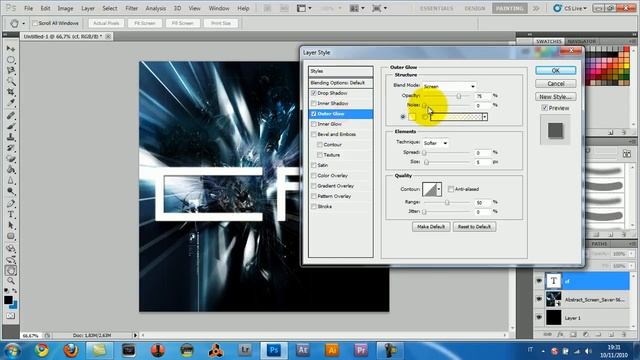Check the Anti-aliased checkbox
This screenshot has width=640, height=360.
click(451, 189)
